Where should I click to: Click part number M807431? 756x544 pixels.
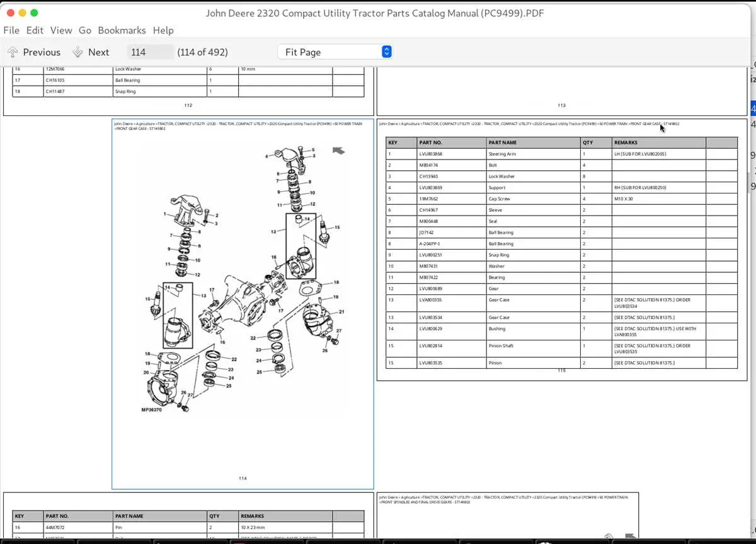click(x=428, y=266)
